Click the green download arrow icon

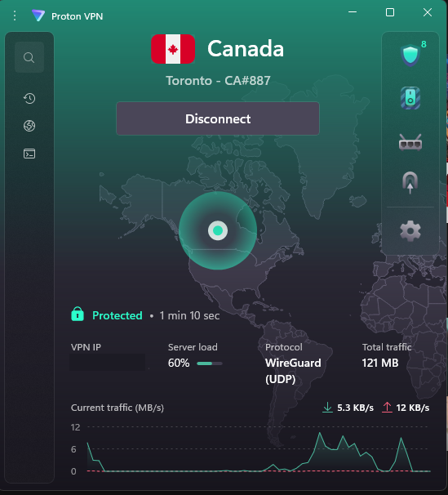[327, 408]
